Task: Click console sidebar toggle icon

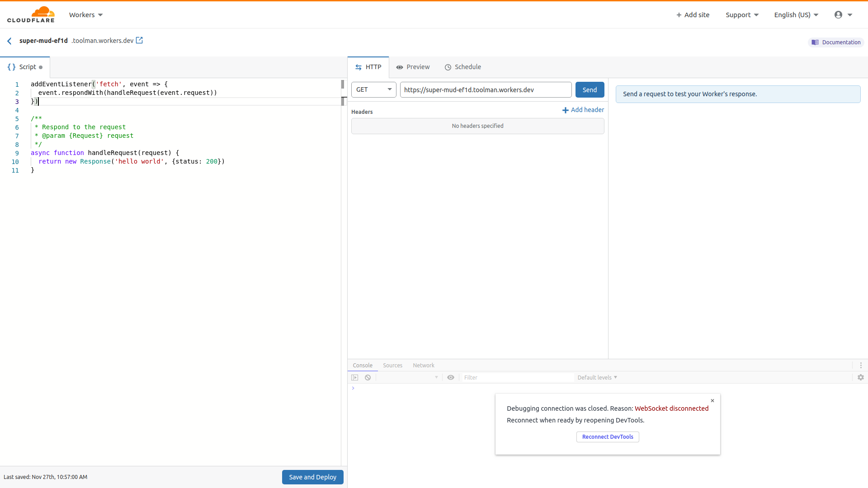Action: click(x=355, y=378)
